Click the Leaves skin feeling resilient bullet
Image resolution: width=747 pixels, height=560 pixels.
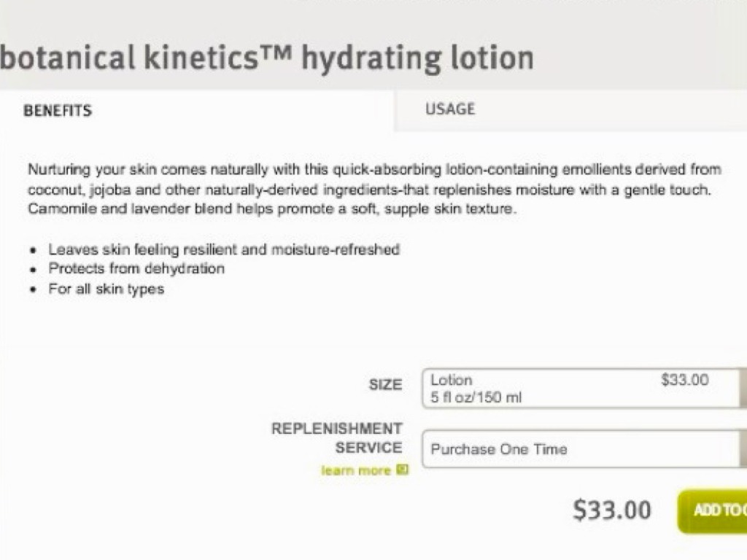[x=224, y=249]
